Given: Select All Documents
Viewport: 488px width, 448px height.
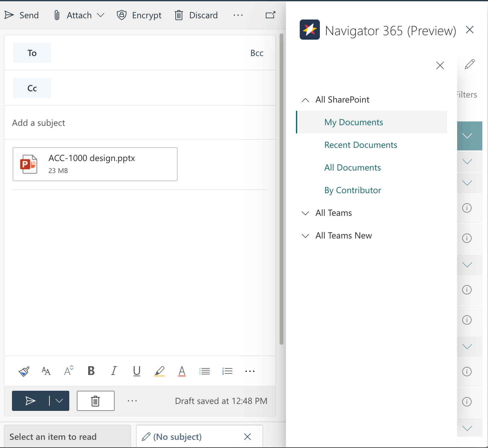Looking at the screenshot, I should click(x=353, y=168).
